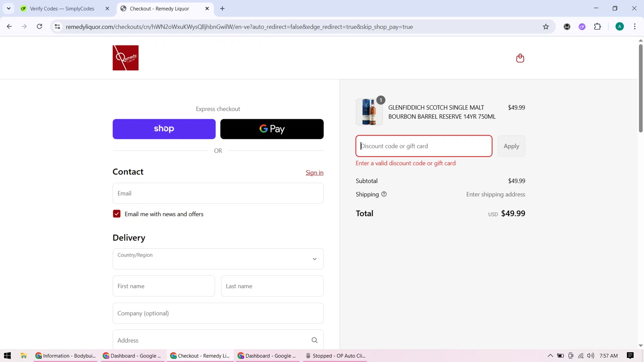The width and height of the screenshot is (644, 362).
Task: Pay with the Google Pay button
Action: click(272, 129)
